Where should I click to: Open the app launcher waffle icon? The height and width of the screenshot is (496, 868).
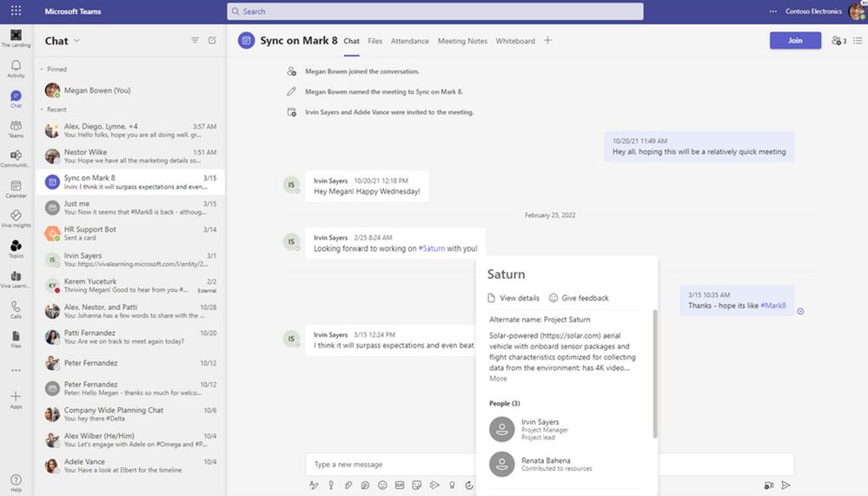click(x=16, y=10)
